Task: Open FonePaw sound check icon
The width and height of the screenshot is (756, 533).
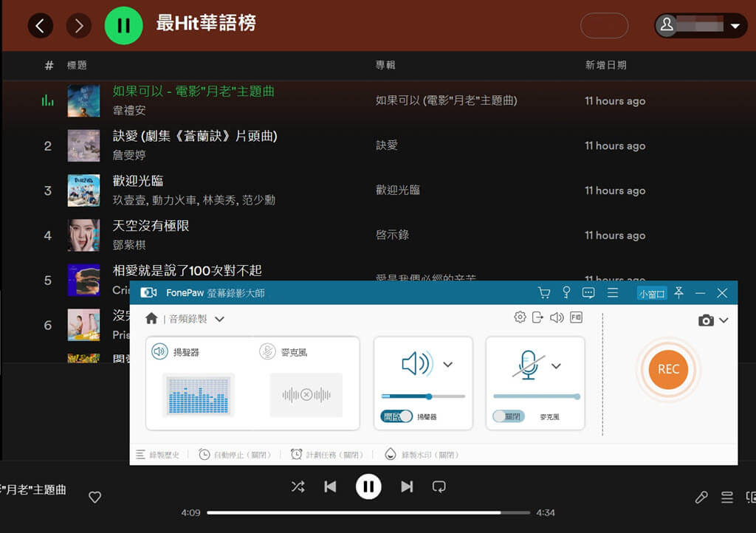Action: pos(557,317)
